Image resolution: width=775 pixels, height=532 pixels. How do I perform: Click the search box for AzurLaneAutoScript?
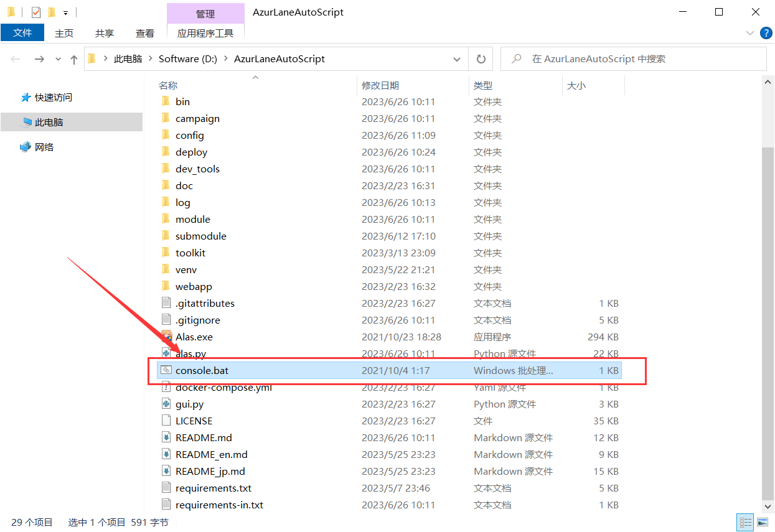coord(634,59)
